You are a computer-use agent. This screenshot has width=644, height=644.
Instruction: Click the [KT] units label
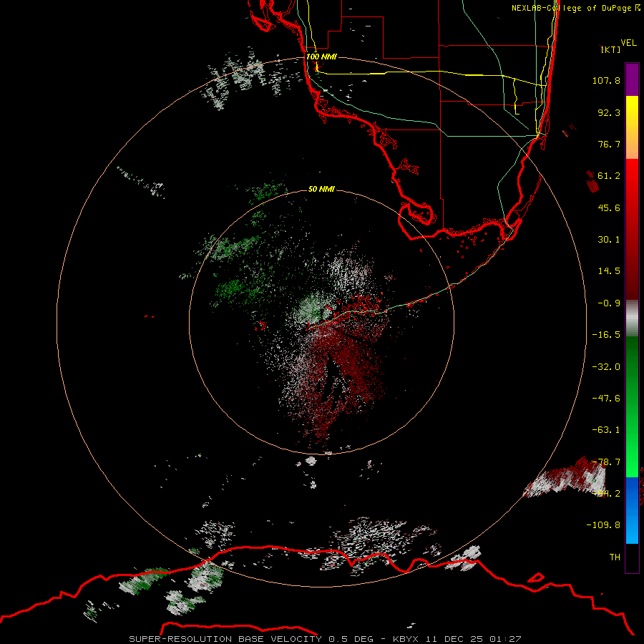click(611, 49)
